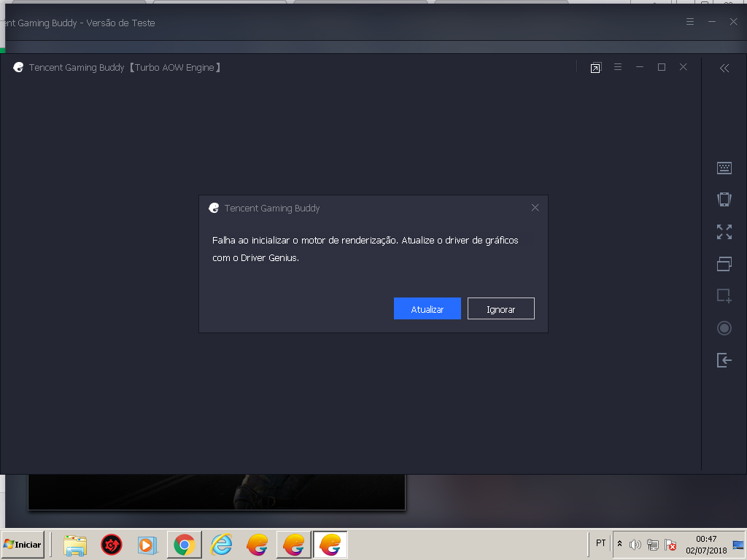
Task: Click the Ignorar button in the dialog
Action: [x=500, y=308]
